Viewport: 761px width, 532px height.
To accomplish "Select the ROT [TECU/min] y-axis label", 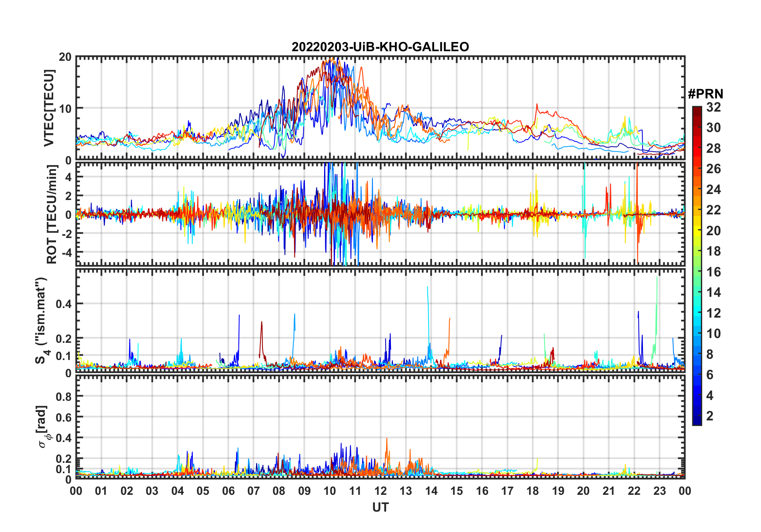I will 52,214.
